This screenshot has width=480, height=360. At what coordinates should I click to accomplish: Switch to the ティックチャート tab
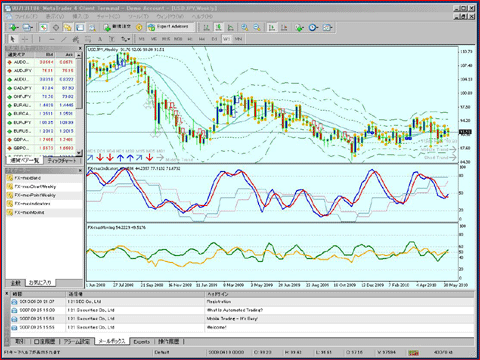coord(62,161)
